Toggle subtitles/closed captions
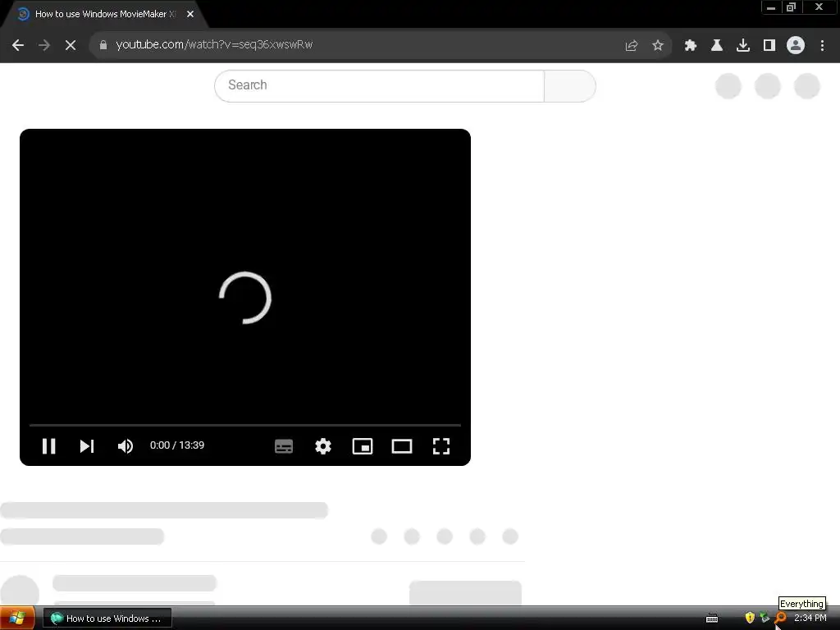 tap(283, 445)
